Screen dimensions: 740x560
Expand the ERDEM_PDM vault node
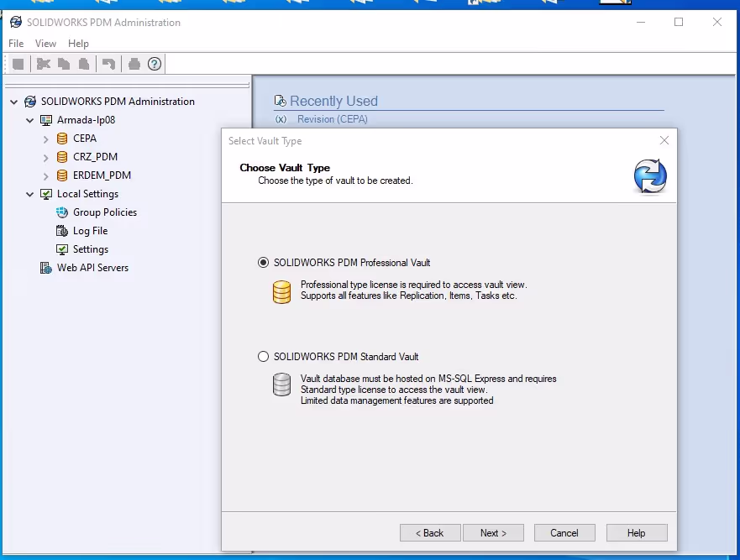pos(46,176)
